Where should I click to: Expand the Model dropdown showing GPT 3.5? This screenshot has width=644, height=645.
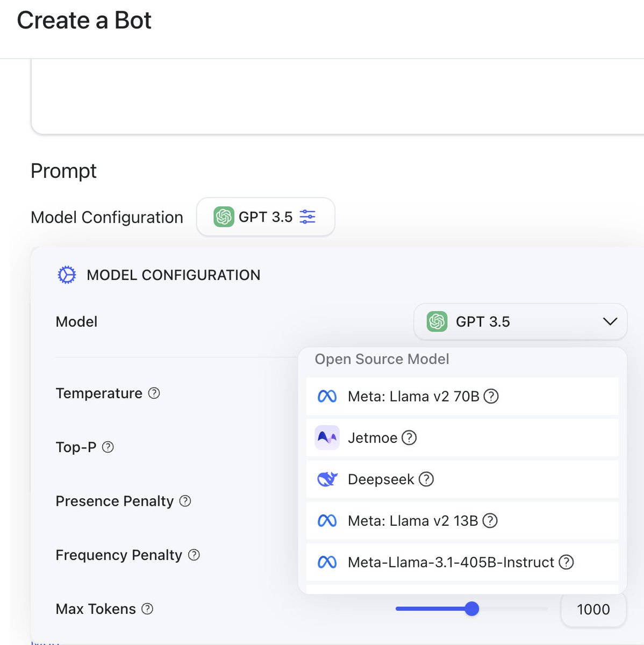tap(520, 321)
